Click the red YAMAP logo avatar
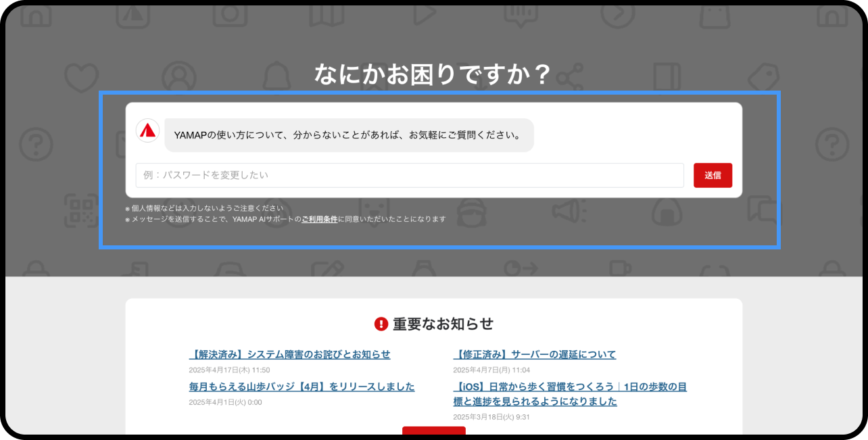Screen dimensions: 868x440 [147, 130]
